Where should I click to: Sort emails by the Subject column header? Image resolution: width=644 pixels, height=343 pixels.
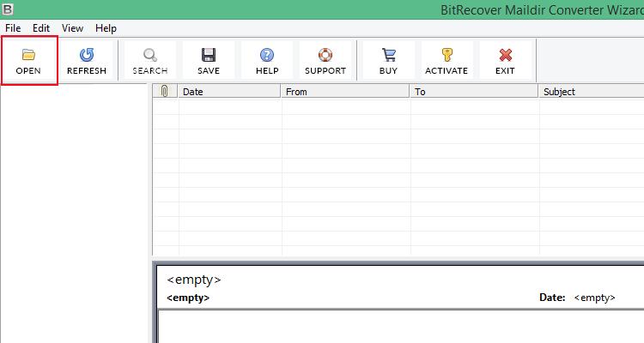(x=592, y=91)
